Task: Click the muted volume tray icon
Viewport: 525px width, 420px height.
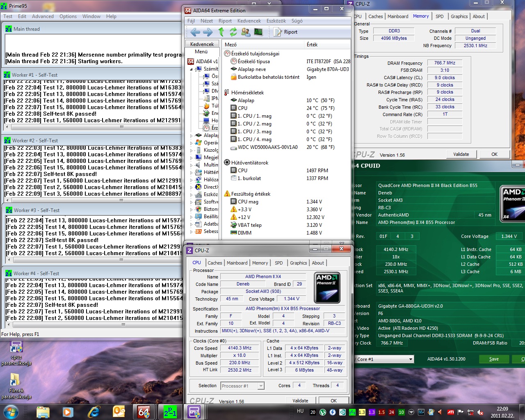Action: point(480,412)
